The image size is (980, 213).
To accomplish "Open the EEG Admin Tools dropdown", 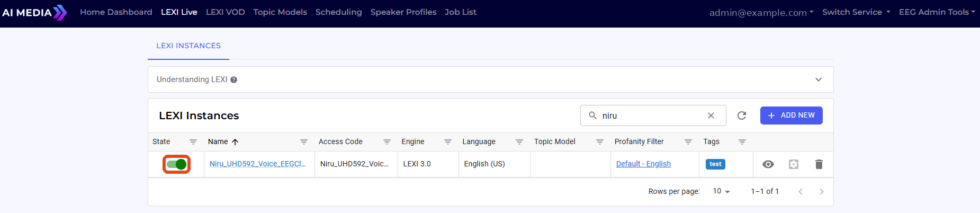I will point(937,12).
